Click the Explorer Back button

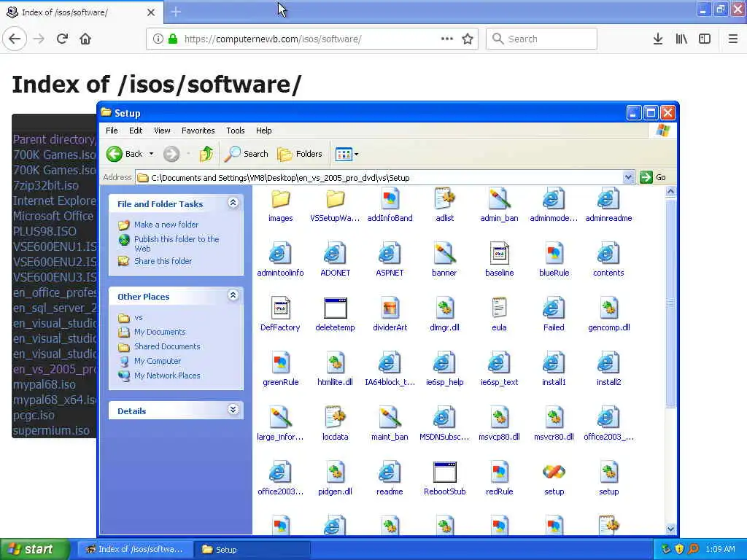(124, 154)
